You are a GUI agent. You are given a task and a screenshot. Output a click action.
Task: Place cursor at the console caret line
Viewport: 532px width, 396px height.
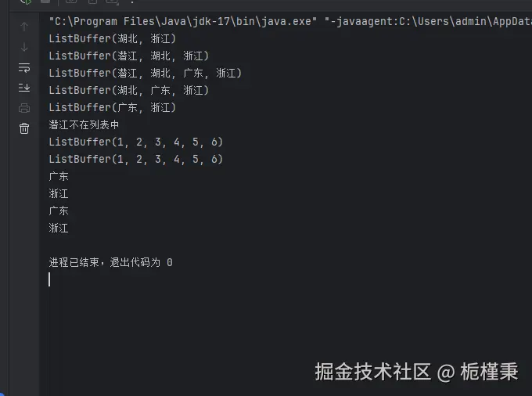[x=49, y=279]
